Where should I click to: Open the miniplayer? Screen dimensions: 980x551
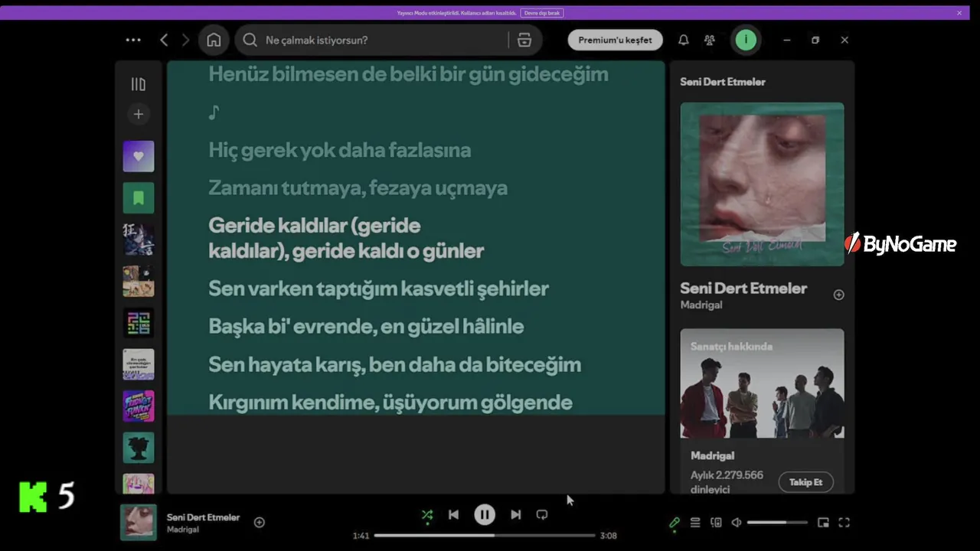[x=823, y=523]
